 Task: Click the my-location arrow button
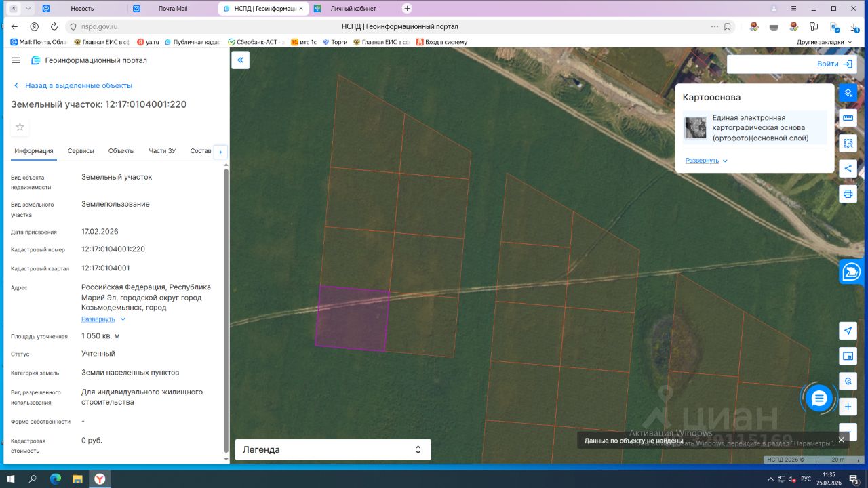848,330
